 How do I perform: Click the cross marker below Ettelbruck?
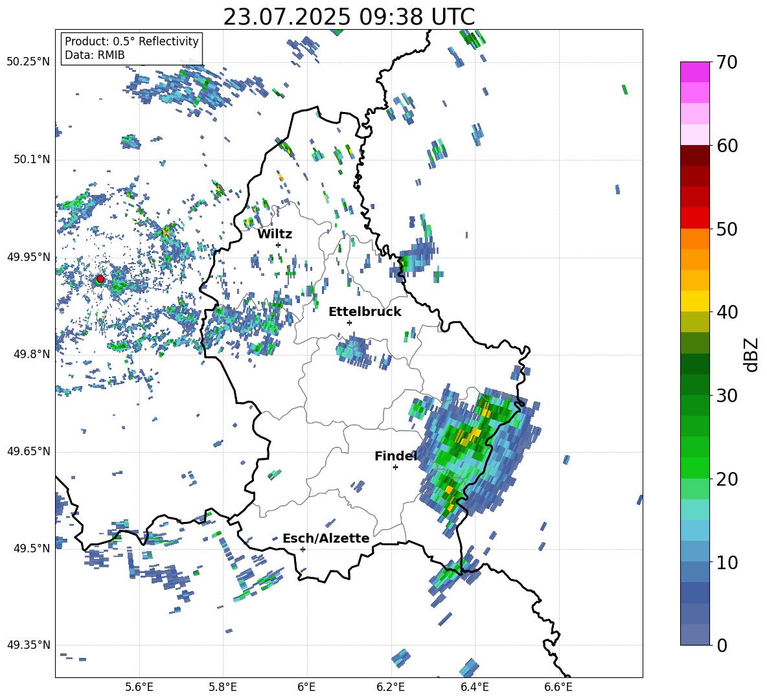tap(349, 322)
